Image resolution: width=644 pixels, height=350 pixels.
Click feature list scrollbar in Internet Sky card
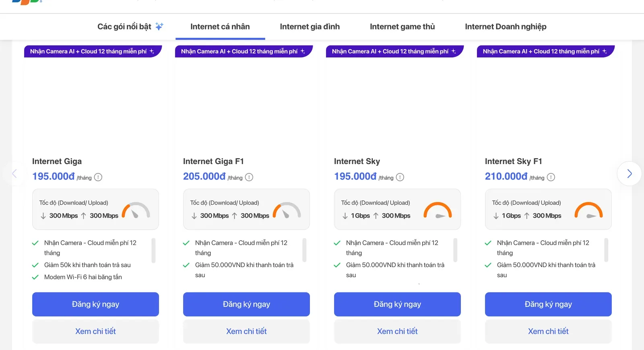pos(455,250)
